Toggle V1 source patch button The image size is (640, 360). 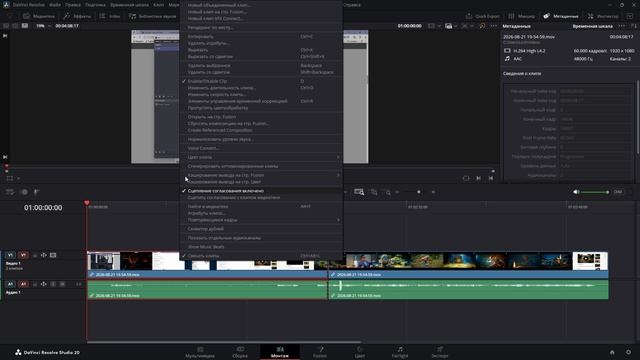pyautogui.click(x=11, y=255)
